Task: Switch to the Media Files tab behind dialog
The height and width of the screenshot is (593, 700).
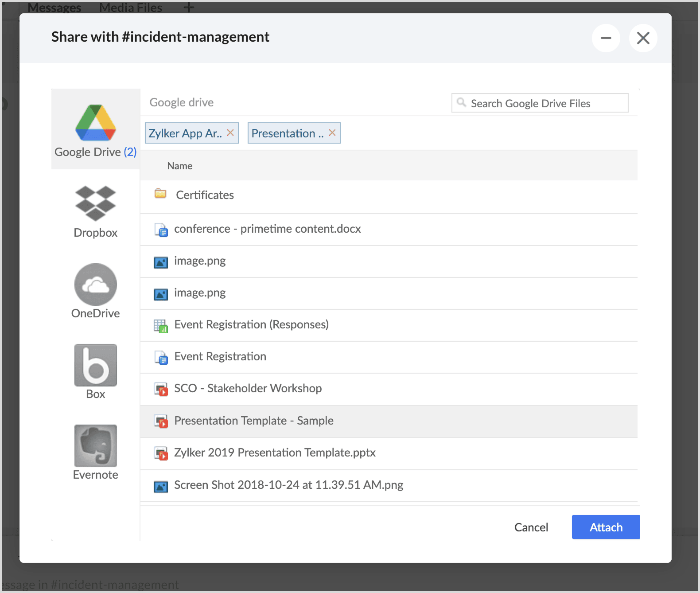Action: click(131, 8)
